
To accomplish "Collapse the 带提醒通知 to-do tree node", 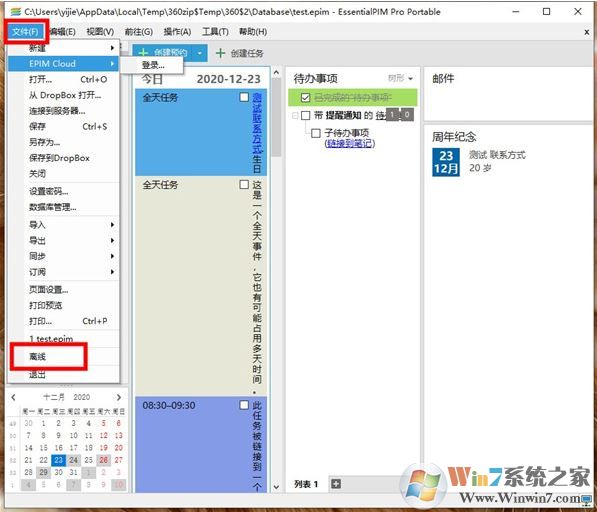I will [295, 115].
